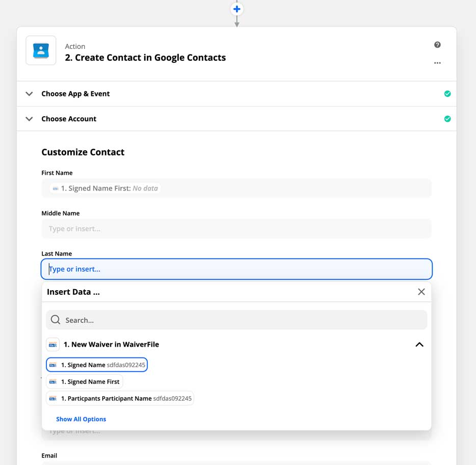Click inside the Middle Name input field

point(236,228)
